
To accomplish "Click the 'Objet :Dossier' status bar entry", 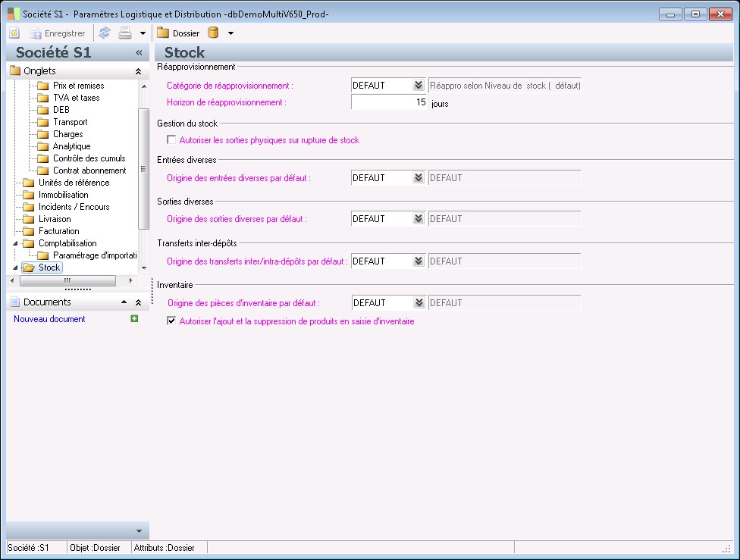I will [x=95, y=548].
